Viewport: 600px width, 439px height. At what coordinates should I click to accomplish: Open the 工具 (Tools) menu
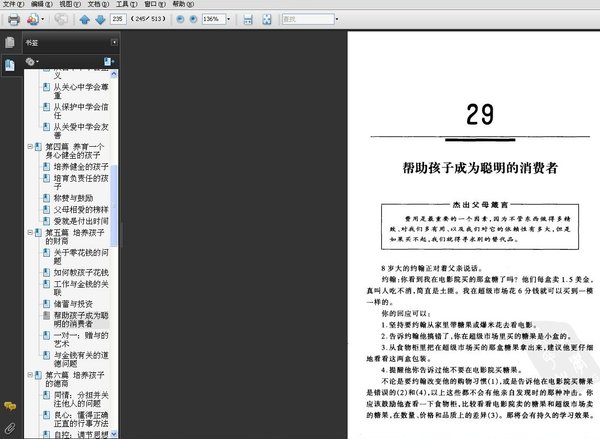[127, 4]
